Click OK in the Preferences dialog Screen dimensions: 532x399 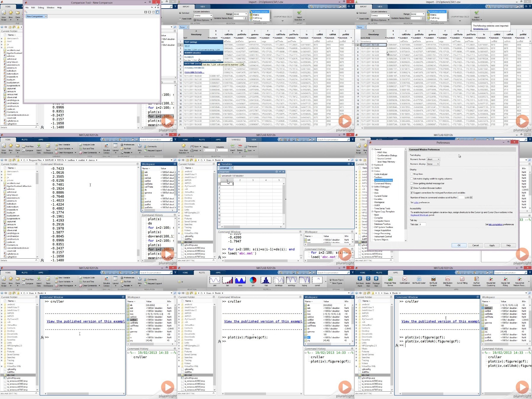tap(459, 245)
